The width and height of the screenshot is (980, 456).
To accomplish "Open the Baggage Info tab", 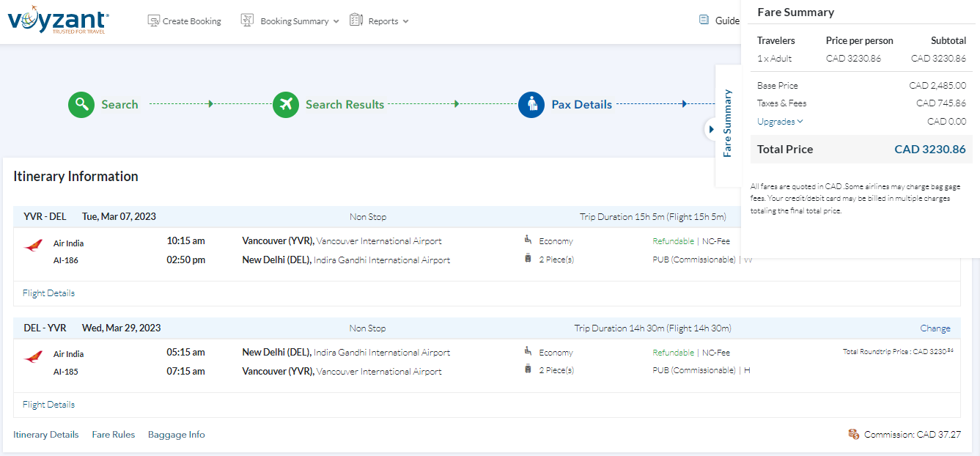I will click(176, 435).
